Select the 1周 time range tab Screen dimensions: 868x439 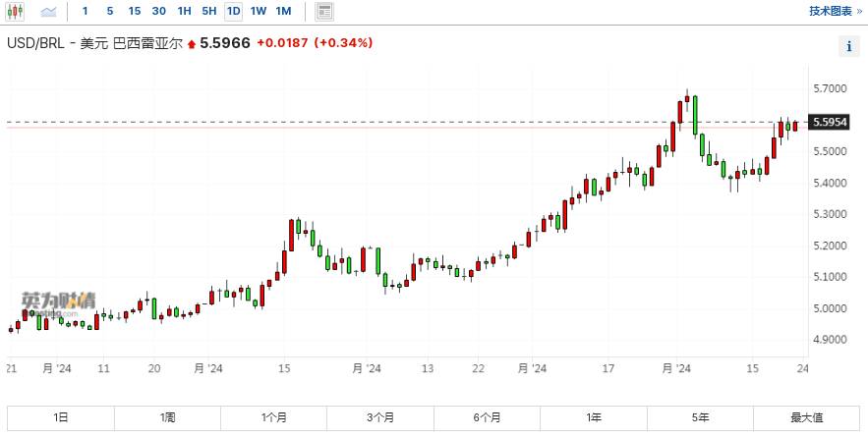(168, 417)
